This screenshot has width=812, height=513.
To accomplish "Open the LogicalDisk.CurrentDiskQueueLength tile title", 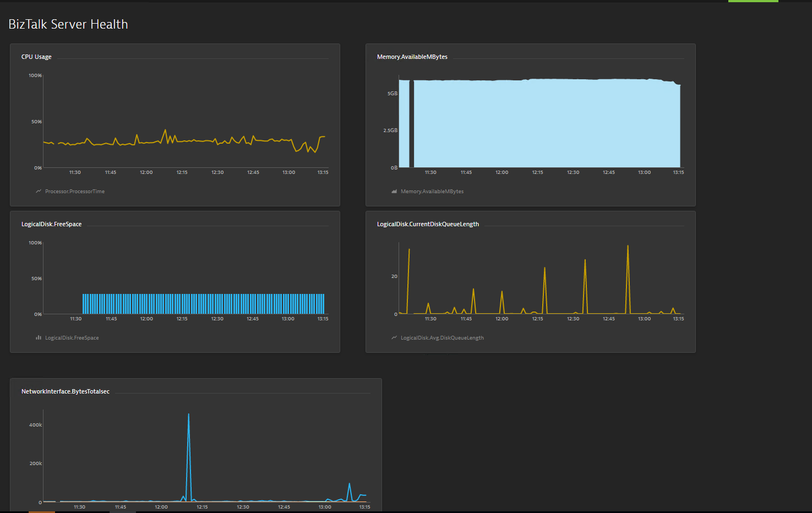I will (x=428, y=224).
